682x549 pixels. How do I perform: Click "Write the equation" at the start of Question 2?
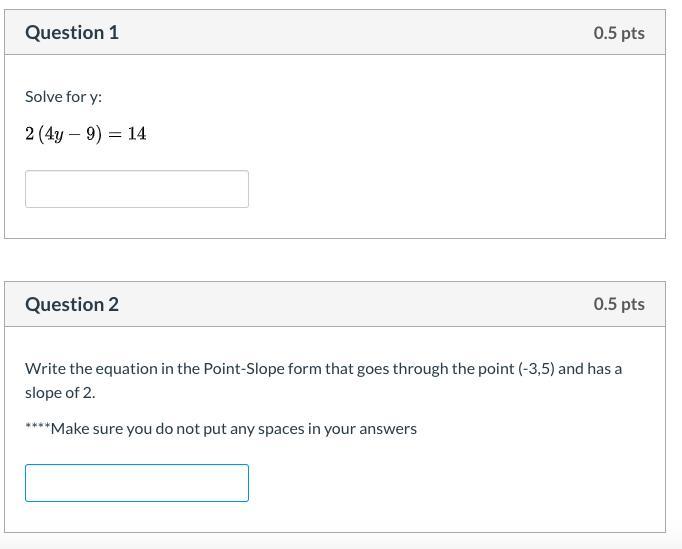pyautogui.click(x=85, y=368)
